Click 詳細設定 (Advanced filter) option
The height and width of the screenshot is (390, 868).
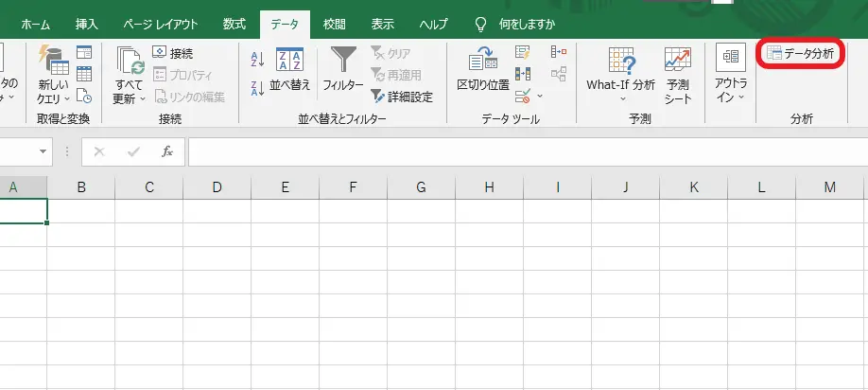coord(402,97)
